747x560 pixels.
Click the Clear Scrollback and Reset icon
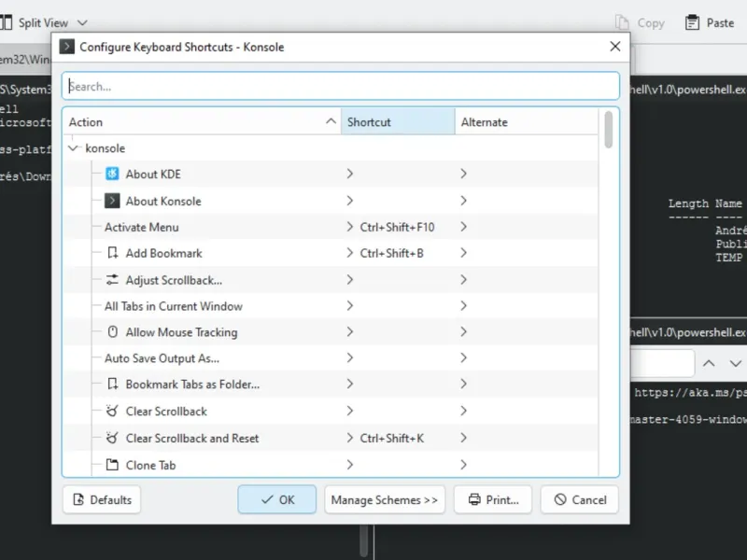(x=112, y=438)
